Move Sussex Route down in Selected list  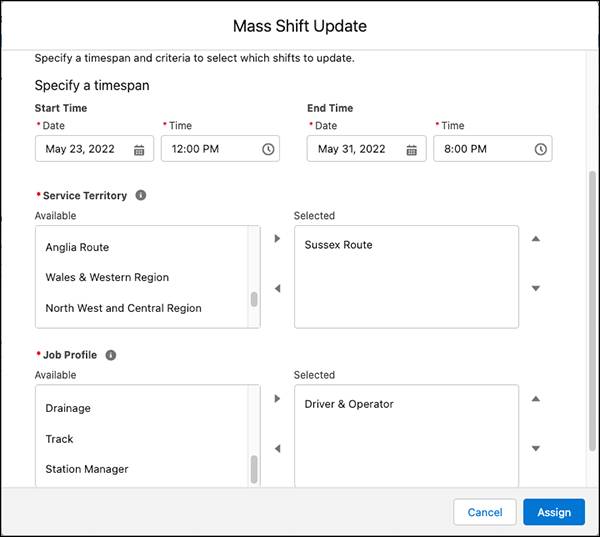click(536, 288)
